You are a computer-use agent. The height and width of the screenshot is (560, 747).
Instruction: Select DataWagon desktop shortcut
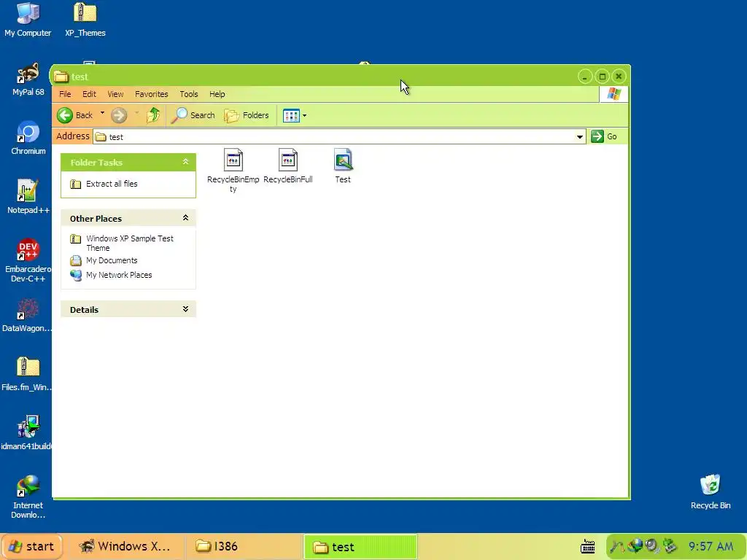tap(27, 315)
